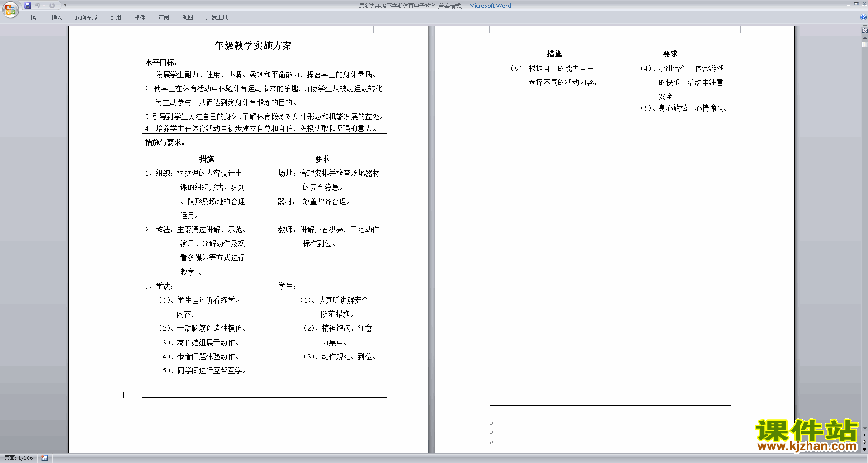Image resolution: width=868 pixels, height=463 pixels.
Task: Click the vertical scrollbar up arrow
Action: pos(864,38)
